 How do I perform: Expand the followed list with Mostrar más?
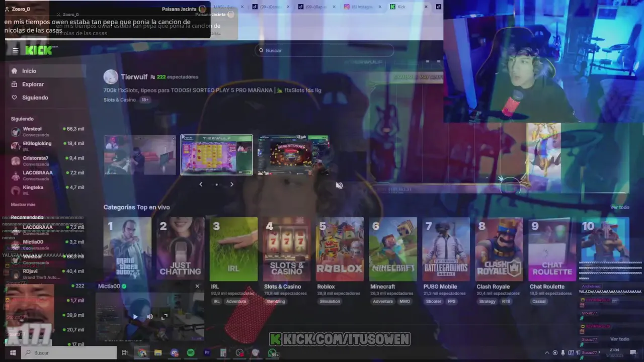click(23, 205)
